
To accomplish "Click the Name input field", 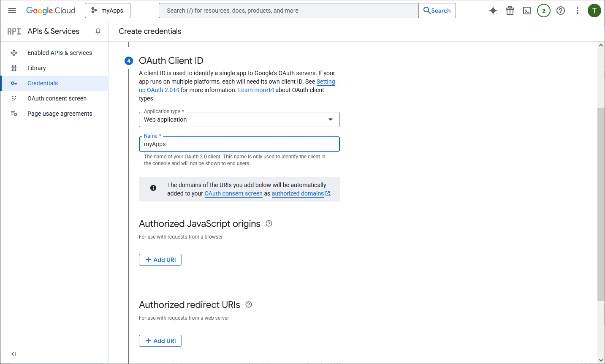I will [239, 144].
